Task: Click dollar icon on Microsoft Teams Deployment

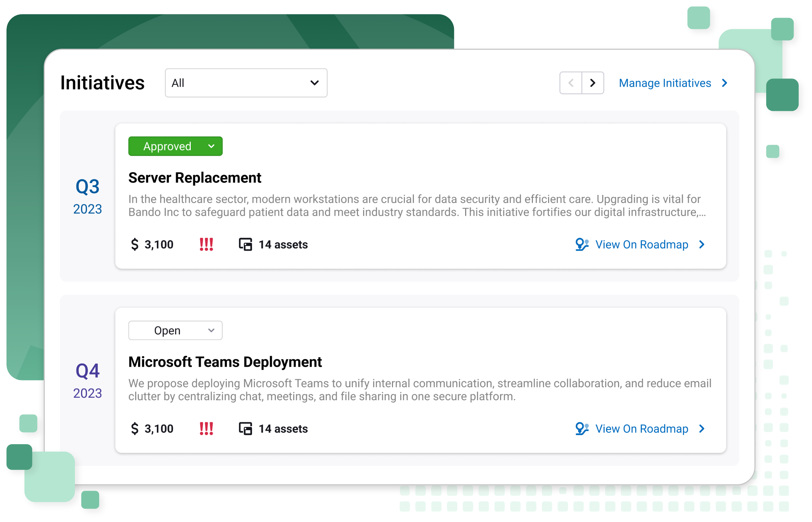Action: click(134, 428)
